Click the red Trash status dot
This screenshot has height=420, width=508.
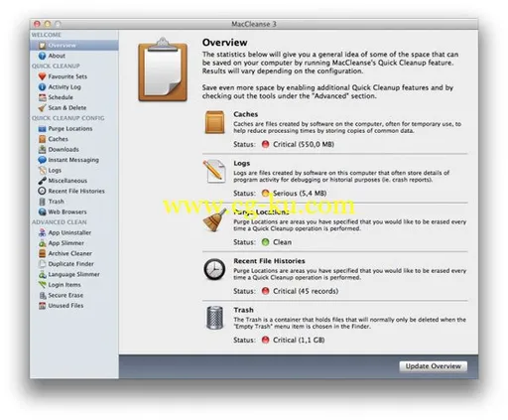click(265, 340)
